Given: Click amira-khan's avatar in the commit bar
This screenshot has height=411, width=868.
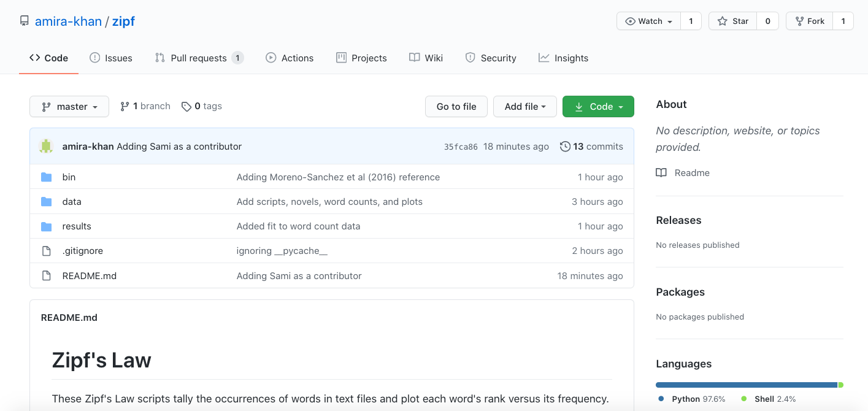Looking at the screenshot, I should click(x=46, y=146).
